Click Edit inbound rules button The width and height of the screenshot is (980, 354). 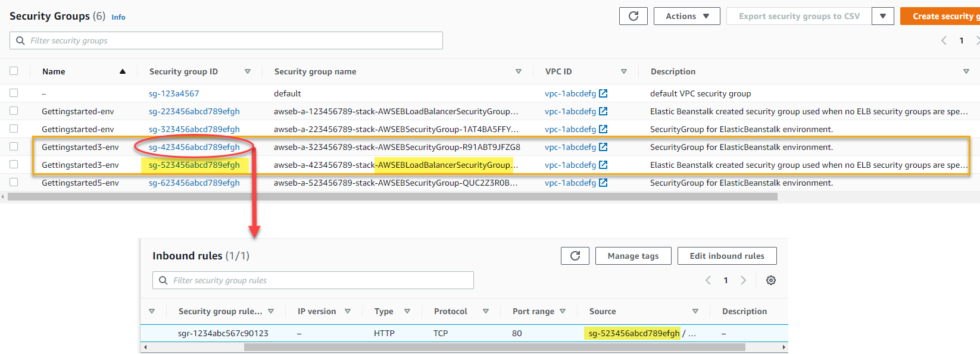pos(726,256)
